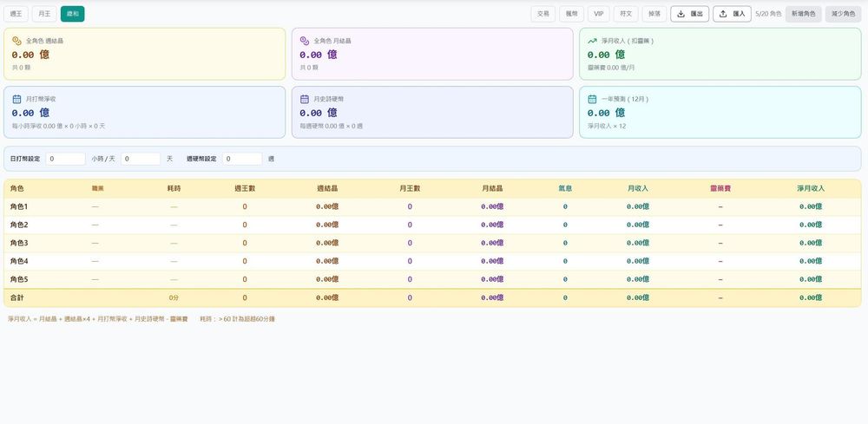Click the 角色4 row name
Viewport: 868px width, 424px height.
(19, 261)
